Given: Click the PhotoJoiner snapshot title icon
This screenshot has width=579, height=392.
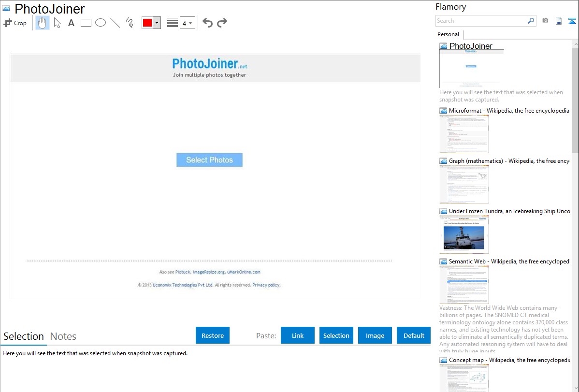Looking at the screenshot, I should coord(6,8).
